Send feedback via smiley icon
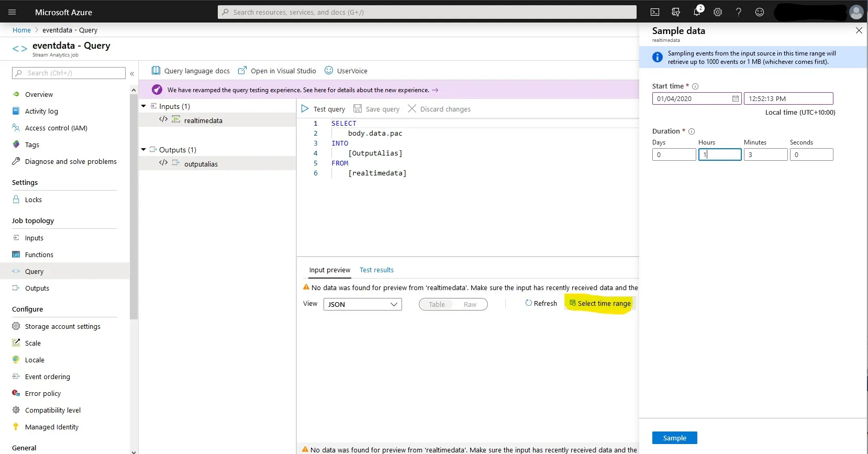This screenshot has width=868, height=454. 760,12
